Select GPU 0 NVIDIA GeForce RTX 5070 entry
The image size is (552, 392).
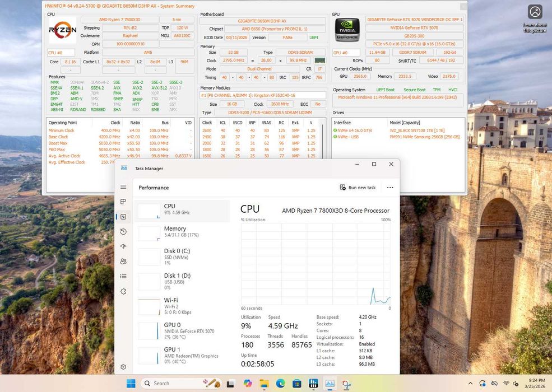pyautogui.click(x=182, y=331)
